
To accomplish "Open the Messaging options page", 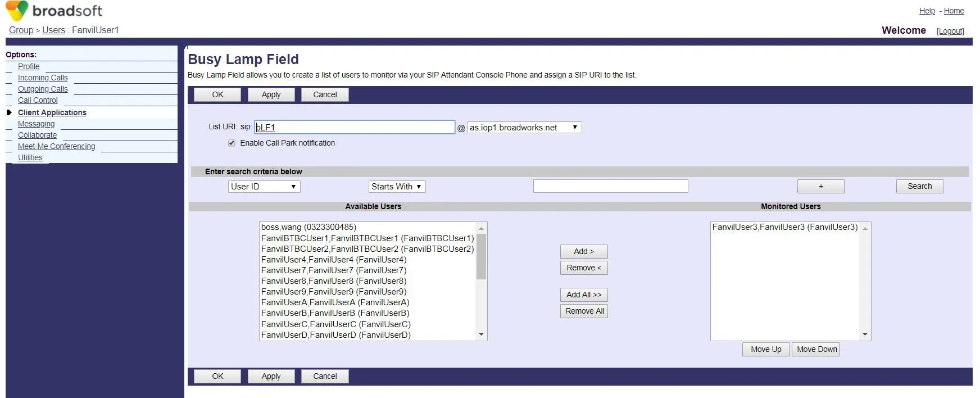I will coord(36,124).
